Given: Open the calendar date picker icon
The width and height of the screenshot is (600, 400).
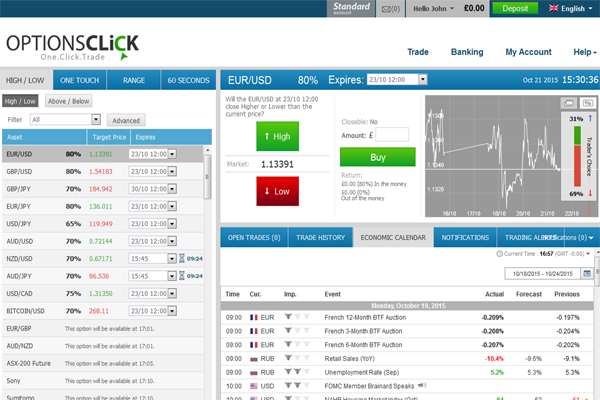Looking at the screenshot, I should point(587,273).
